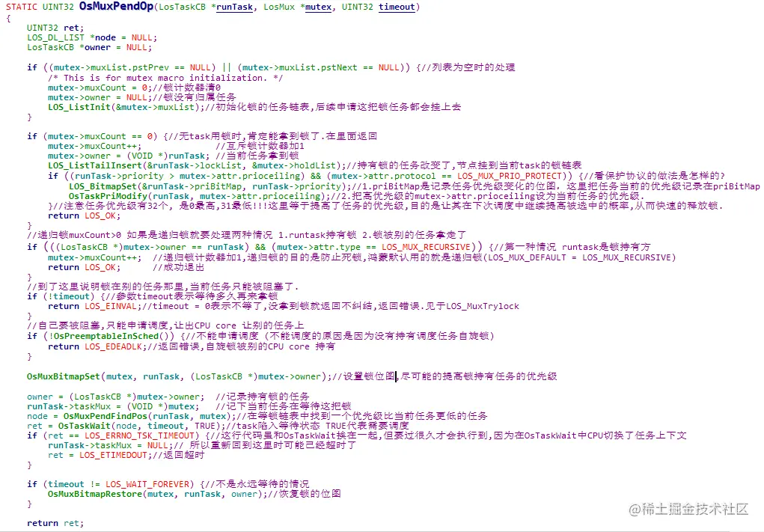Viewport: 764px width, 532px height.
Task: Click the 'UINT32 ret;' declaration line
Action: point(55,28)
